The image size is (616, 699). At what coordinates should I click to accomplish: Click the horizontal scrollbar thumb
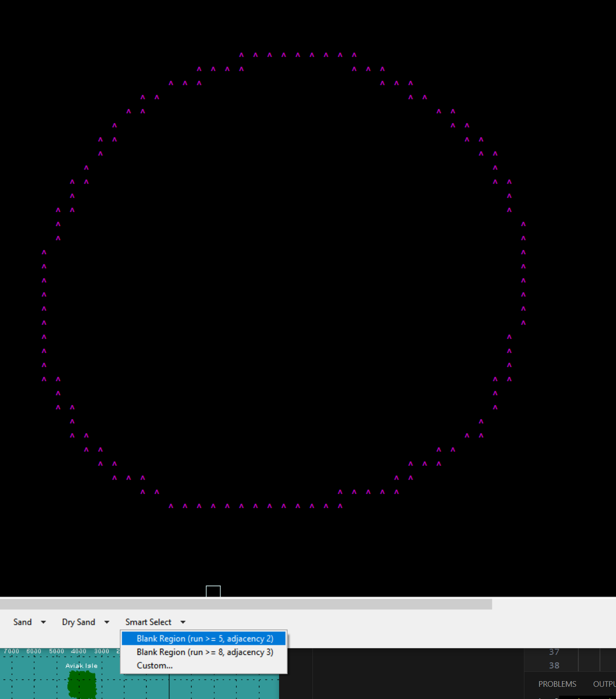(x=246, y=604)
